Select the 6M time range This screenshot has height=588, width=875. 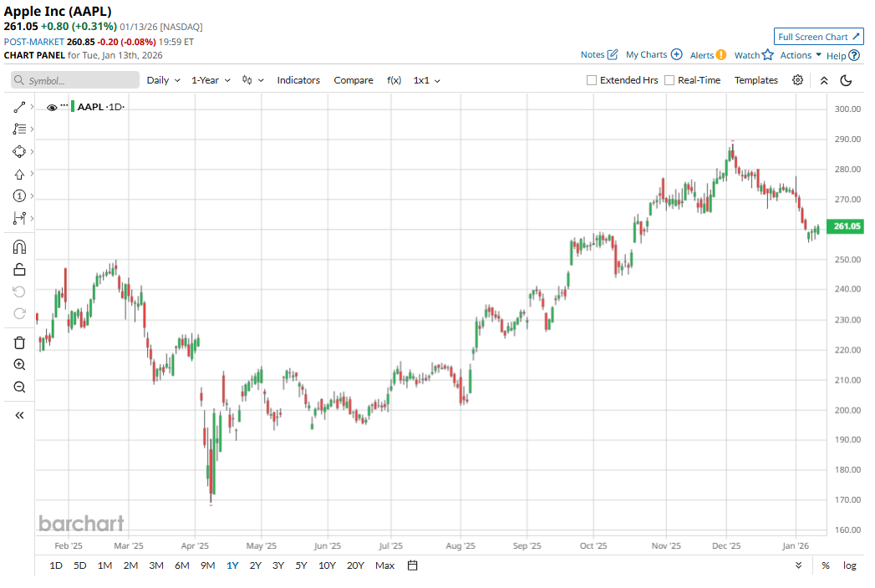tap(182, 565)
